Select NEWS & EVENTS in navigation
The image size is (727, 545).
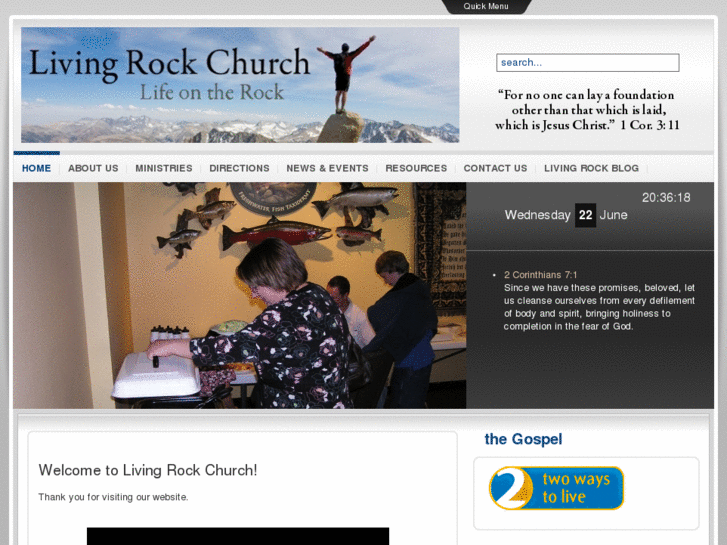[x=327, y=168]
